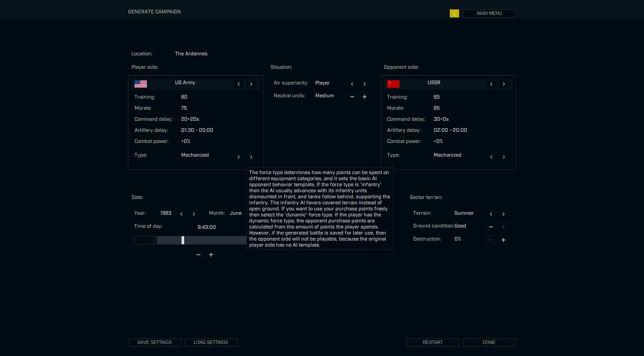
Task: Reduce time of day with minus icon
Action: [x=199, y=255]
